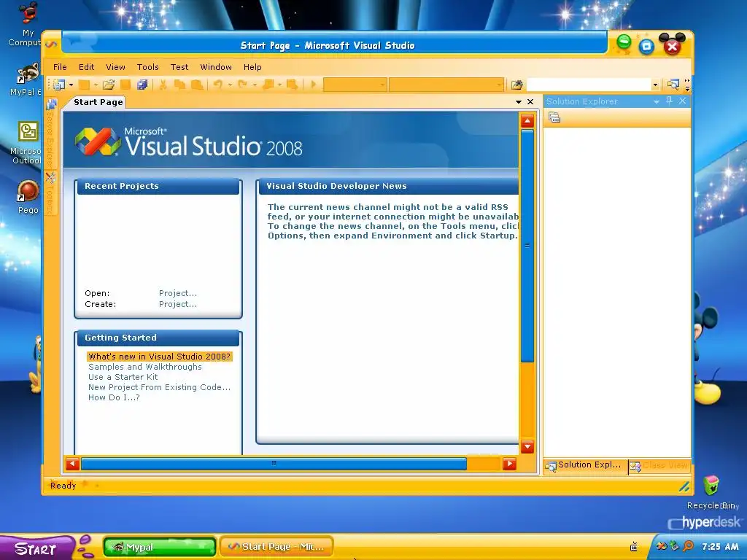Click the Start Debugging play icon
This screenshot has width=747, height=560.
[313, 85]
